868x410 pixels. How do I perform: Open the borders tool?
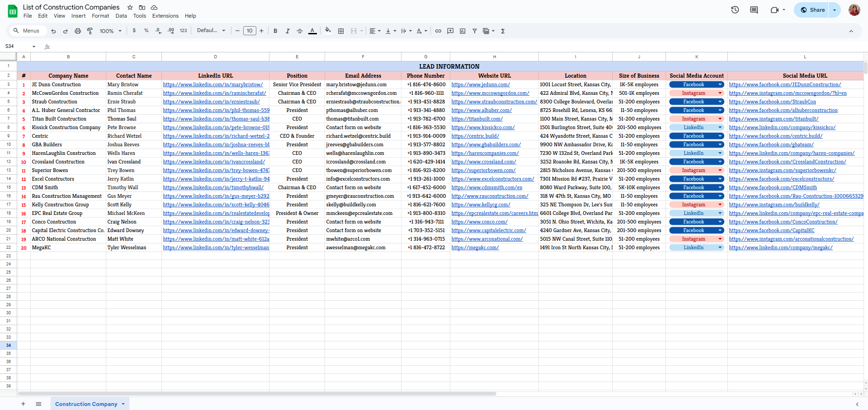coord(341,31)
